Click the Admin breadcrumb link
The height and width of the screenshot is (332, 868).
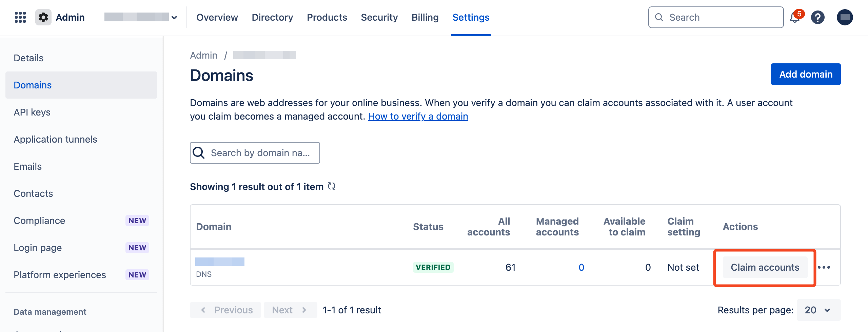(204, 55)
